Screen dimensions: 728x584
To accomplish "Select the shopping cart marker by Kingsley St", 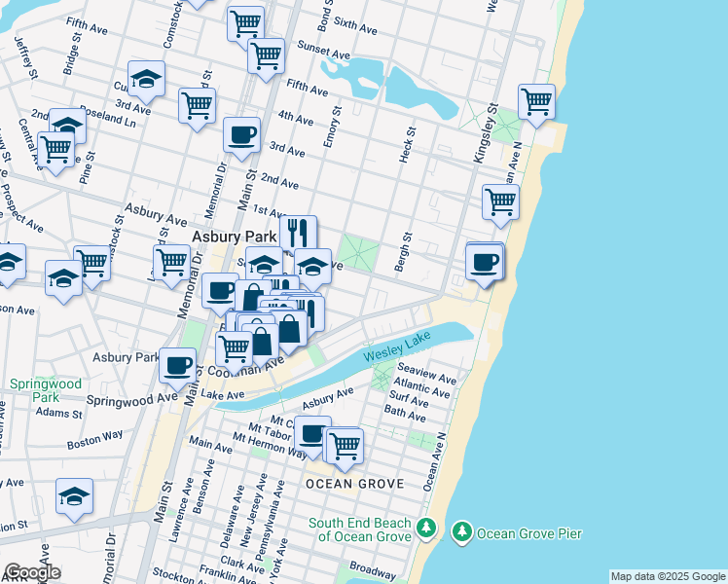I will pos(500,201).
